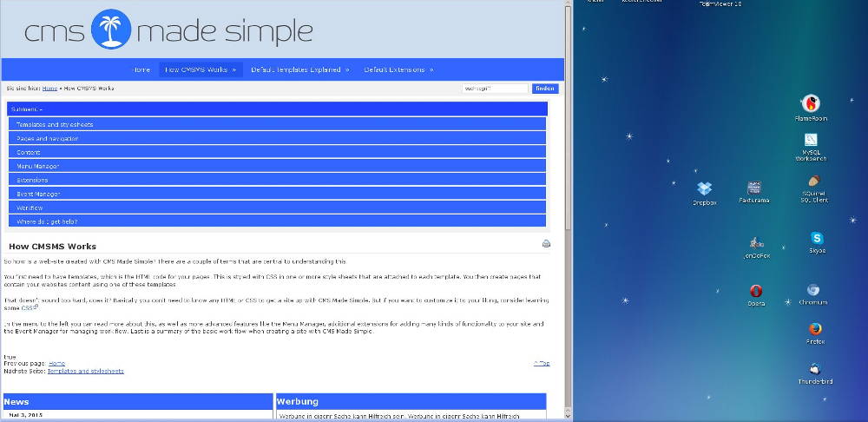Open the How CMSMS Works navigation item
The image size is (868, 422).
pyautogui.click(x=201, y=69)
